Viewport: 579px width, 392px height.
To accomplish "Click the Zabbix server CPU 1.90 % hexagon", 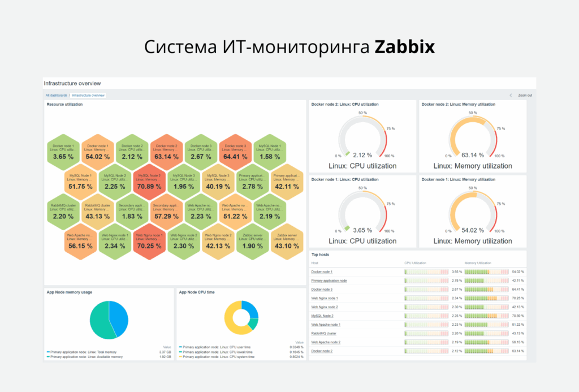I will point(253,242).
